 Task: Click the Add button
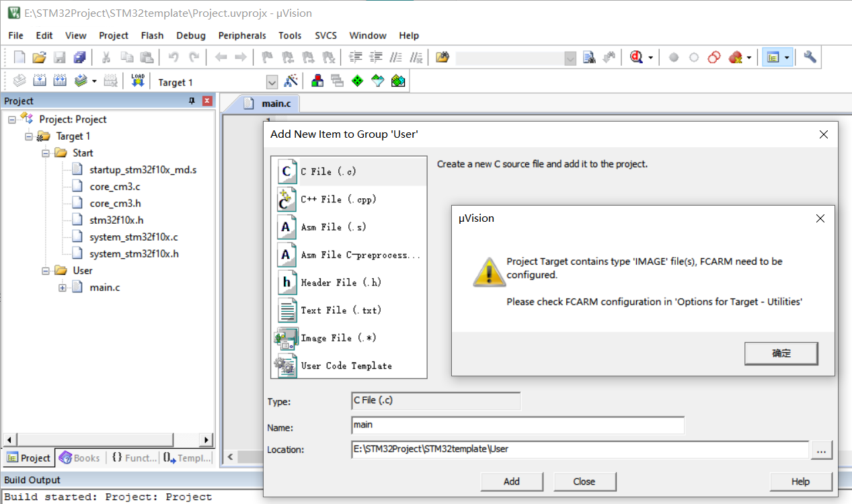click(x=512, y=481)
